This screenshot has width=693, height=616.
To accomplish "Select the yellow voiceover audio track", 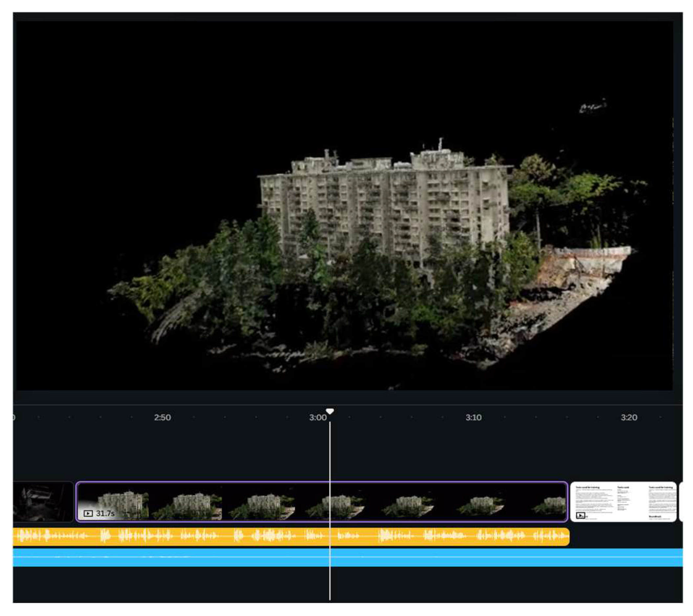I will (x=204, y=536).
